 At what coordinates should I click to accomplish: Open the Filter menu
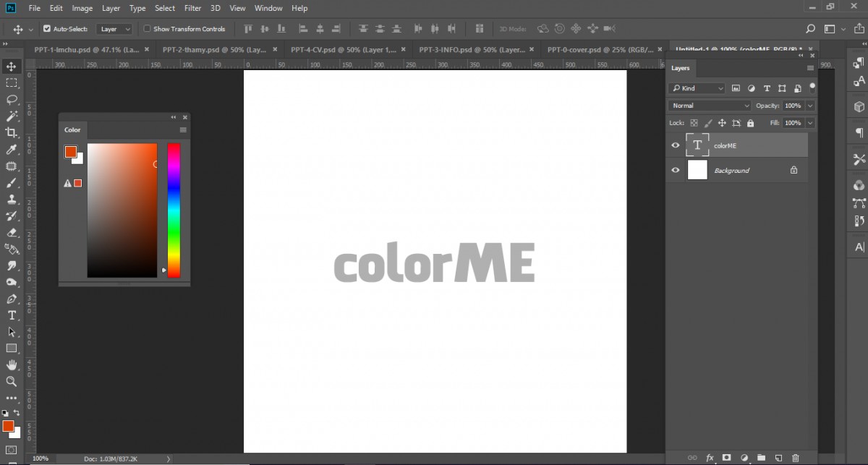pyautogui.click(x=192, y=8)
